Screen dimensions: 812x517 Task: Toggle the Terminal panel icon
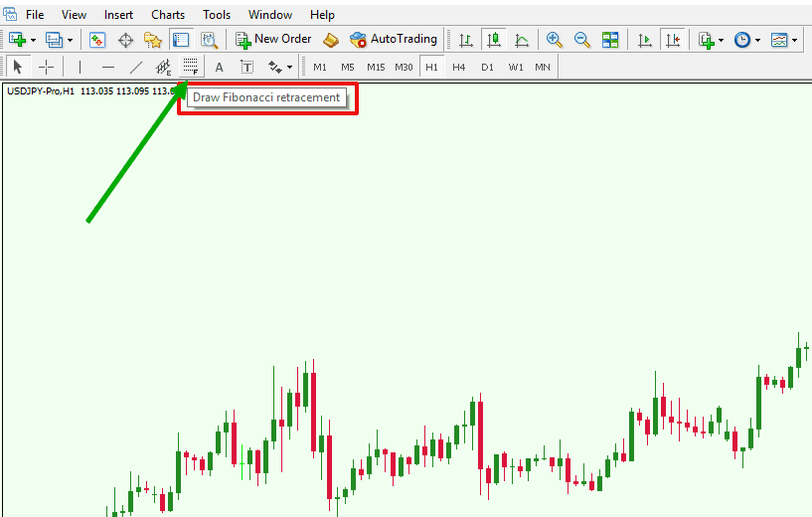point(181,40)
